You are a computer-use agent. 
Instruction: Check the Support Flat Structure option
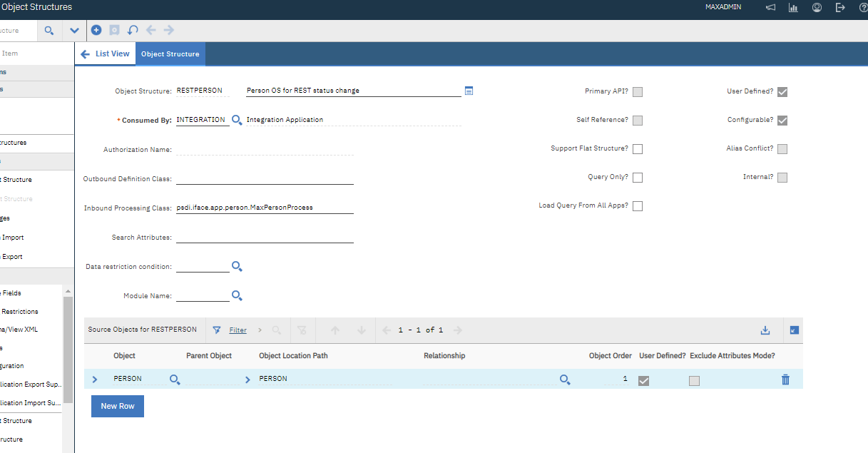click(637, 148)
